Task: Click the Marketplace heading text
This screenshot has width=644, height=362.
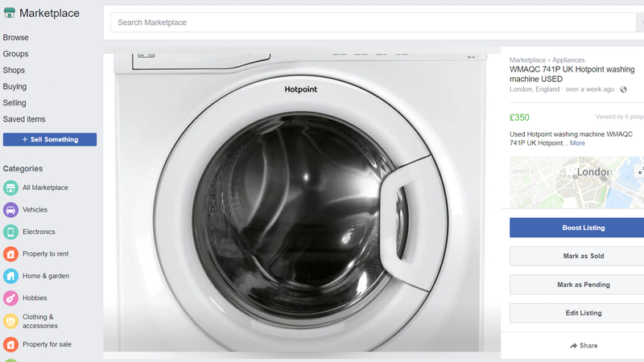Action: (x=49, y=13)
